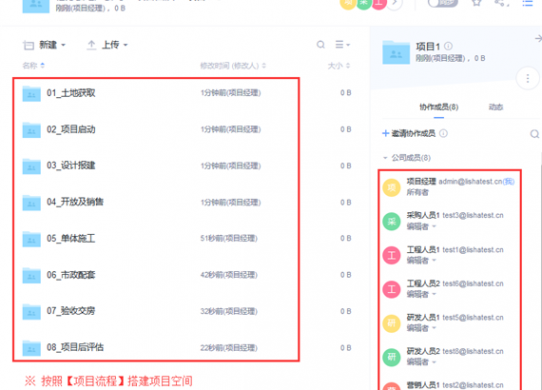Collapse the details panel with arrow
Screen dimensions: 542x390
tap(538, 38)
